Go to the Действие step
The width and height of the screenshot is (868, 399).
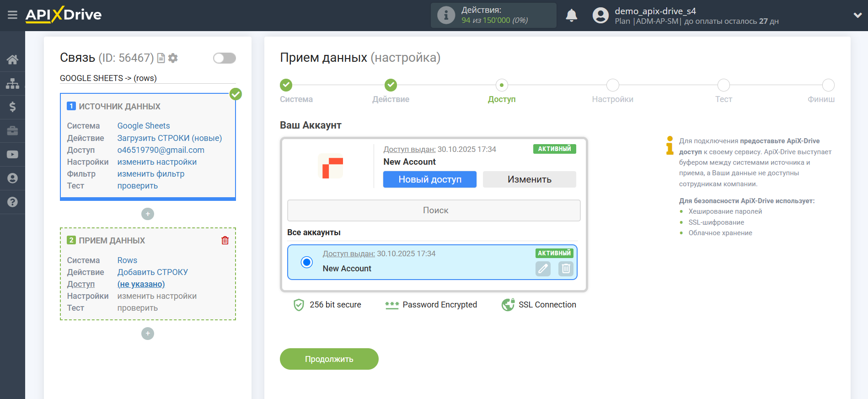[x=391, y=86]
